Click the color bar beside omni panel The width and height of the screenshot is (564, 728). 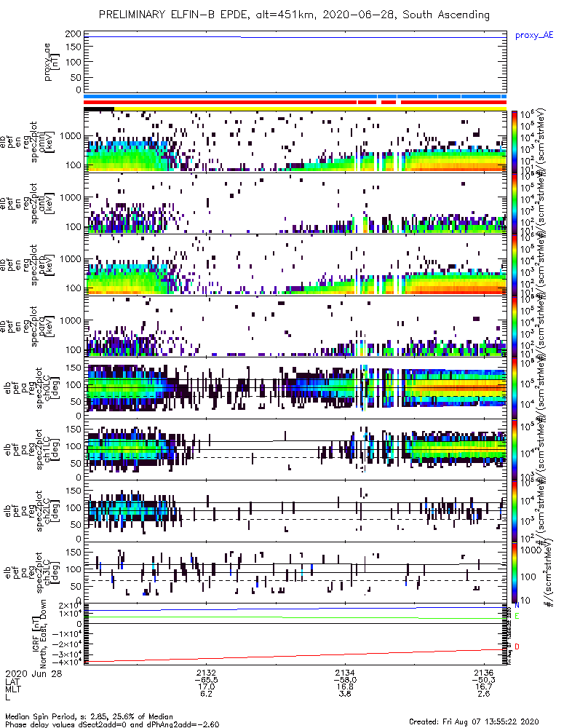(514, 142)
